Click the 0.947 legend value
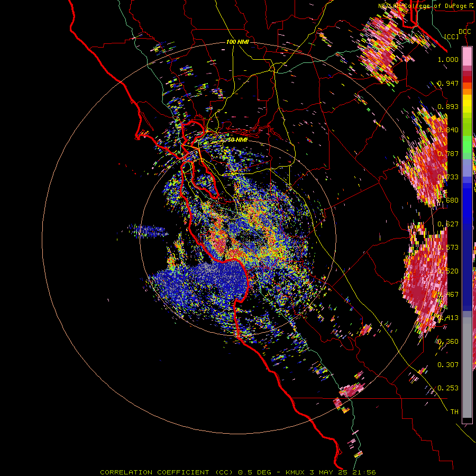The height and width of the screenshot is (476, 476). pyautogui.click(x=448, y=83)
